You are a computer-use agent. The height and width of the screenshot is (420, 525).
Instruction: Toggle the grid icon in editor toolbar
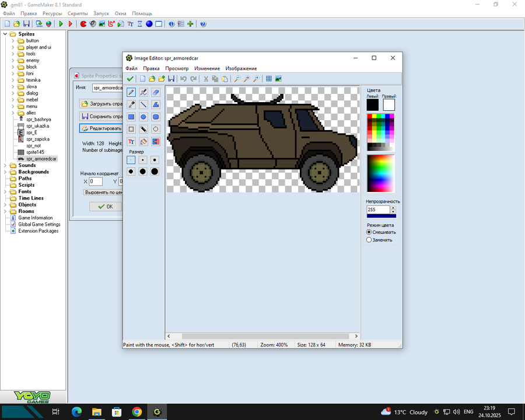pyautogui.click(x=269, y=79)
